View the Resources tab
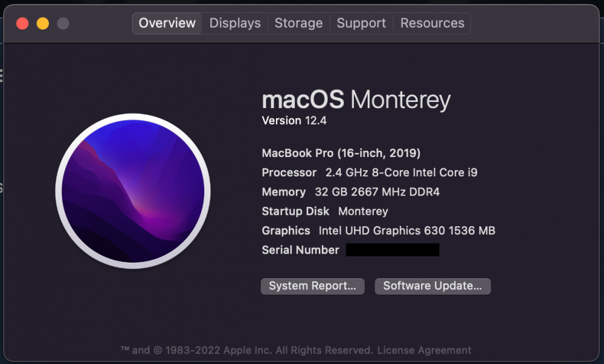Viewport: 604px width, 364px height. tap(432, 23)
